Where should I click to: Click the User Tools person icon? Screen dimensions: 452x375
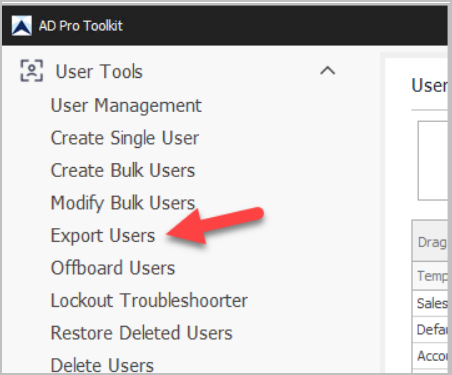tap(32, 71)
